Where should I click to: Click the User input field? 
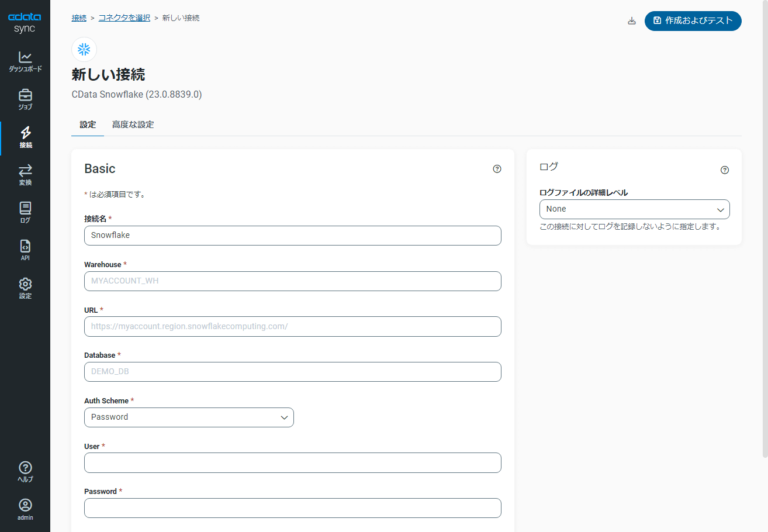[293, 462]
